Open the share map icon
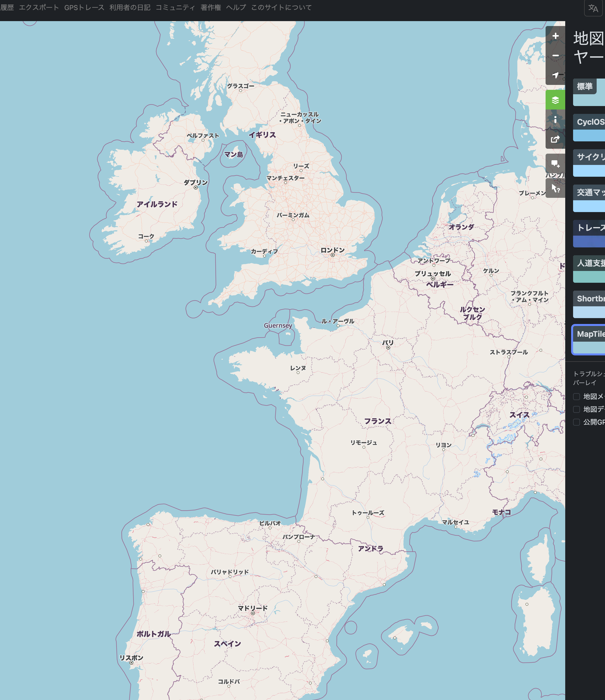 tap(555, 139)
